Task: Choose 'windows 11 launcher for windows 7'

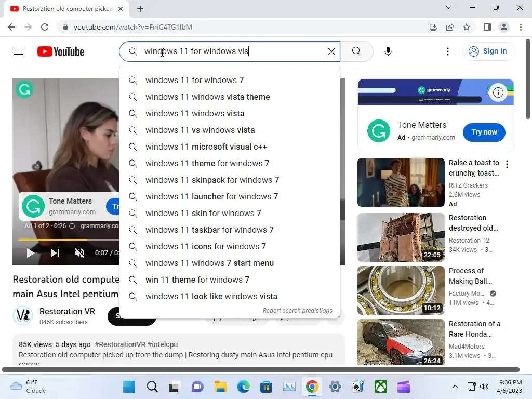Action: (x=230, y=196)
